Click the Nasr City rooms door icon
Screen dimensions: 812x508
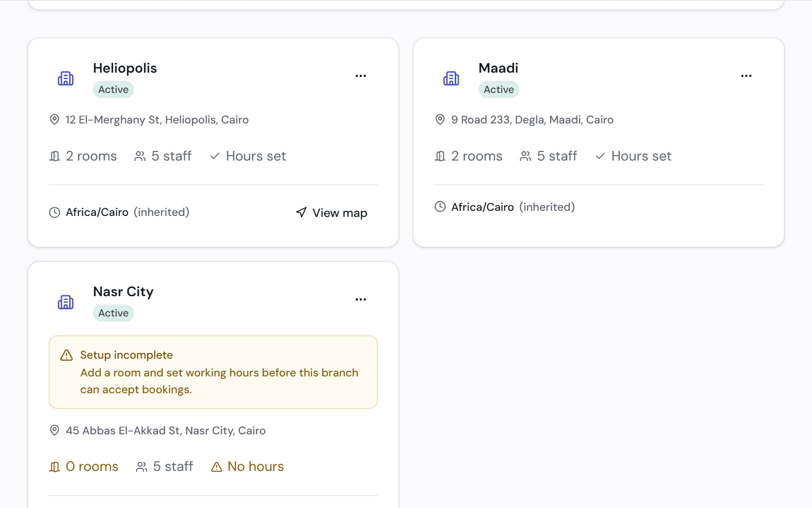[54, 466]
